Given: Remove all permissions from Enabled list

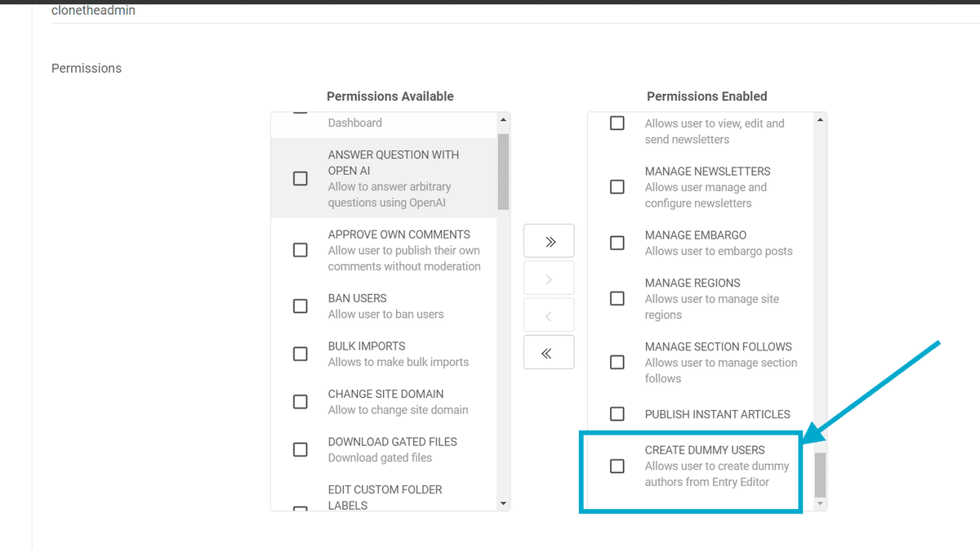Looking at the screenshot, I should click(548, 351).
